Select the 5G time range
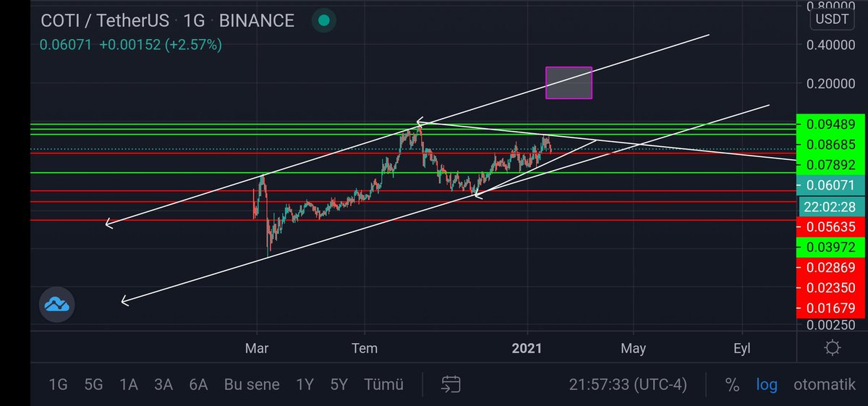Image resolution: width=868 pixels, height=406 pixels. pos(93,384)
